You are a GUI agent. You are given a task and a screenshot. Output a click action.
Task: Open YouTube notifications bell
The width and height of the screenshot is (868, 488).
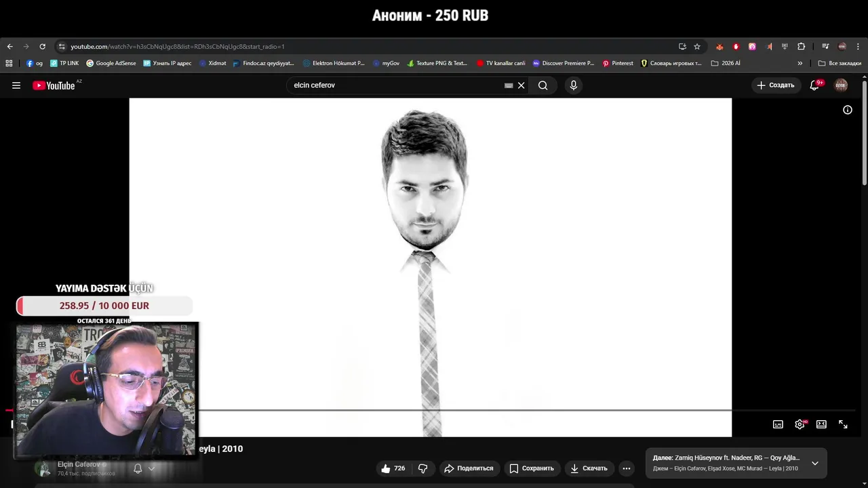[815, 85]
